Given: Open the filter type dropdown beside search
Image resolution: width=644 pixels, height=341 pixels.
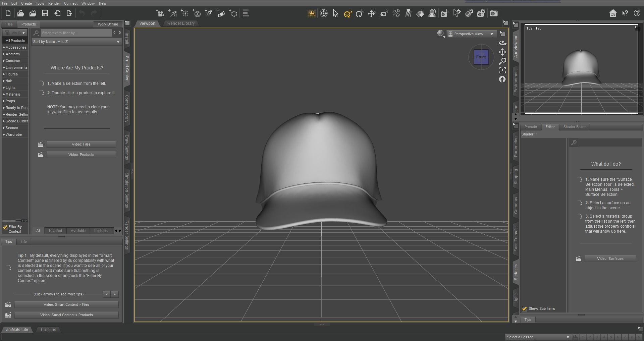Looking at the screenshot, I should click(x=14, y=33).
